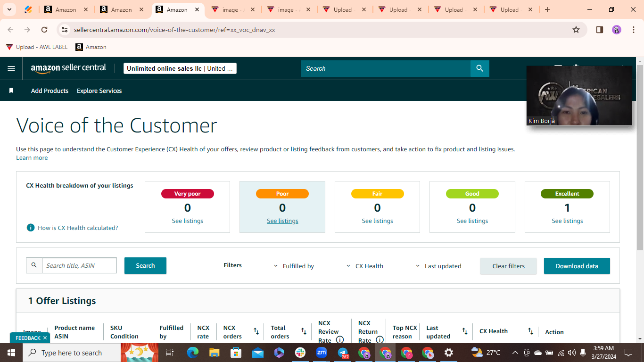Click the Amazon Seller Central logo
The width and height of the screenshot is (644, 362).
(x=68, y=68)
